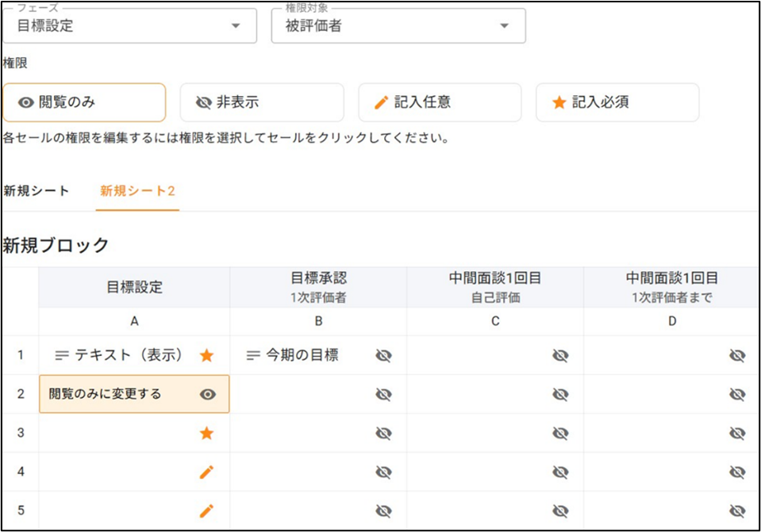The height and width of the screenshot is (532, 761).
Task: Click the pencil icon in row 5
Action: point(206,511)
